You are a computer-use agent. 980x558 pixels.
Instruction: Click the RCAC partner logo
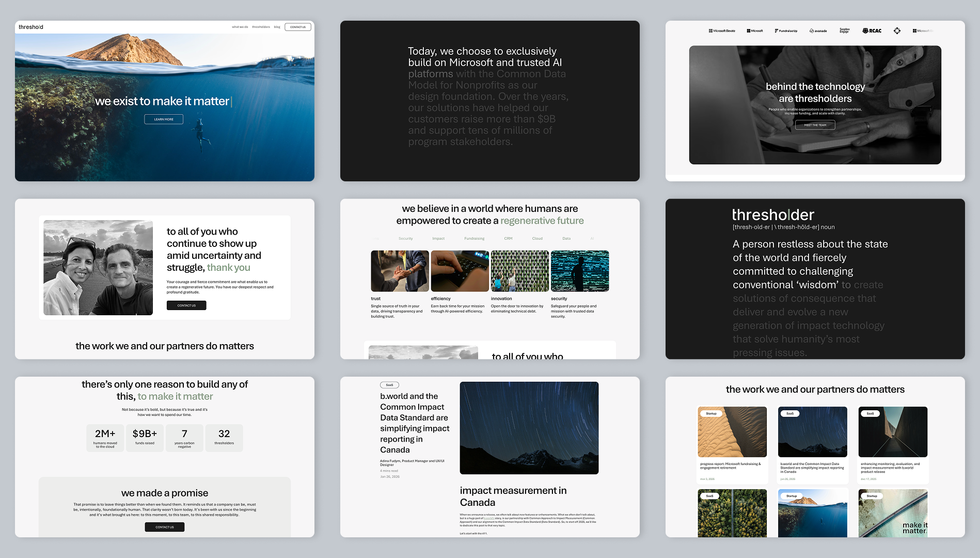click(872, 31)
